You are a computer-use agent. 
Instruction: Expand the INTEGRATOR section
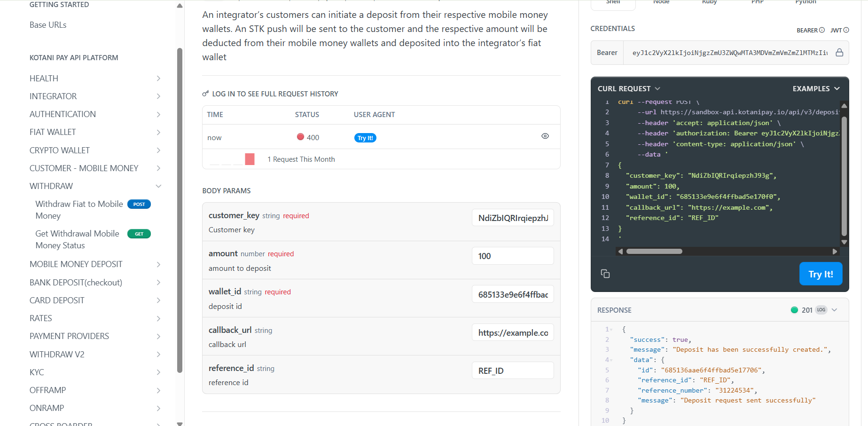coord(158,96)
